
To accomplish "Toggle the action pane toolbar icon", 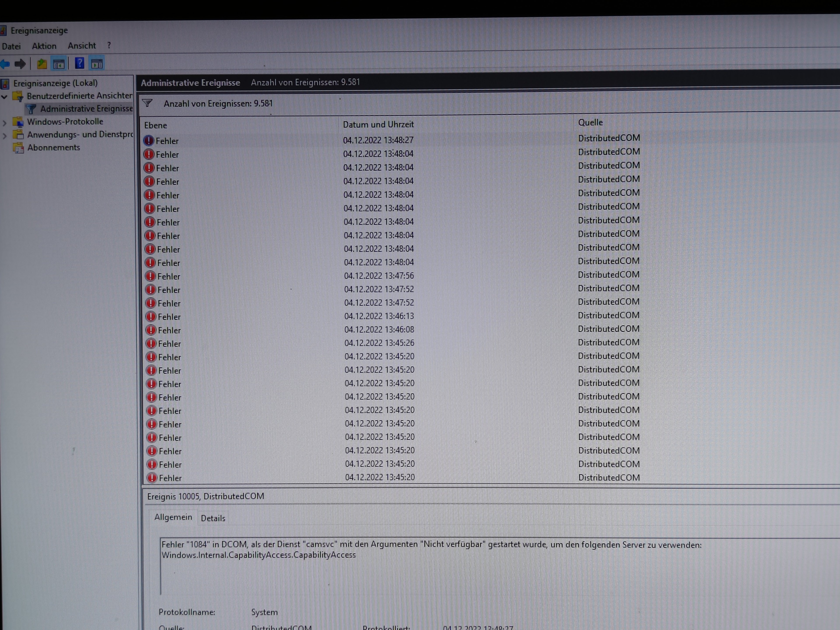I will pos(97,64).
